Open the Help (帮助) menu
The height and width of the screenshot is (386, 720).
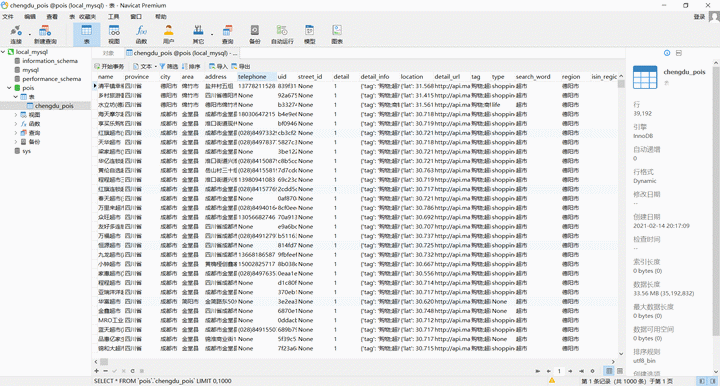tap(161, 17)
